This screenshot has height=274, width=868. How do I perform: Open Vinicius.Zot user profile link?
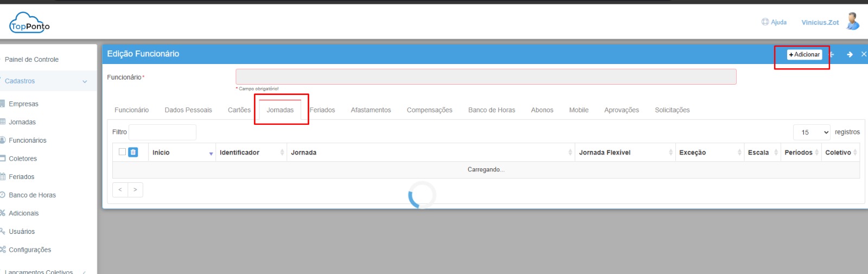point(820,22)
